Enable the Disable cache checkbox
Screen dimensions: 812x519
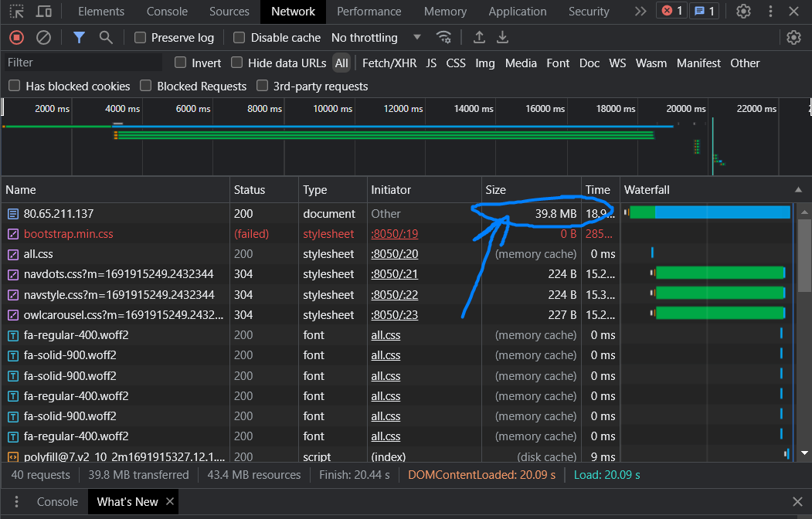click(x=239, y=37)
